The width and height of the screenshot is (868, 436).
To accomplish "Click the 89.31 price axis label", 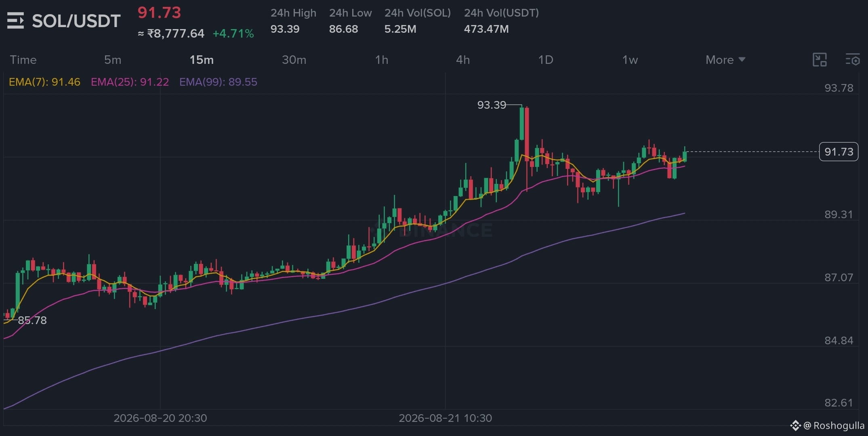I will (839, 215).
